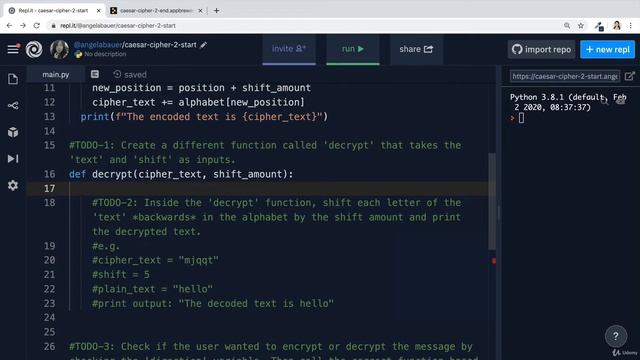The image size is (640, 360).
Task: Click the '#plain_text = "hello"' comment
Action: [x=153, y=289]
